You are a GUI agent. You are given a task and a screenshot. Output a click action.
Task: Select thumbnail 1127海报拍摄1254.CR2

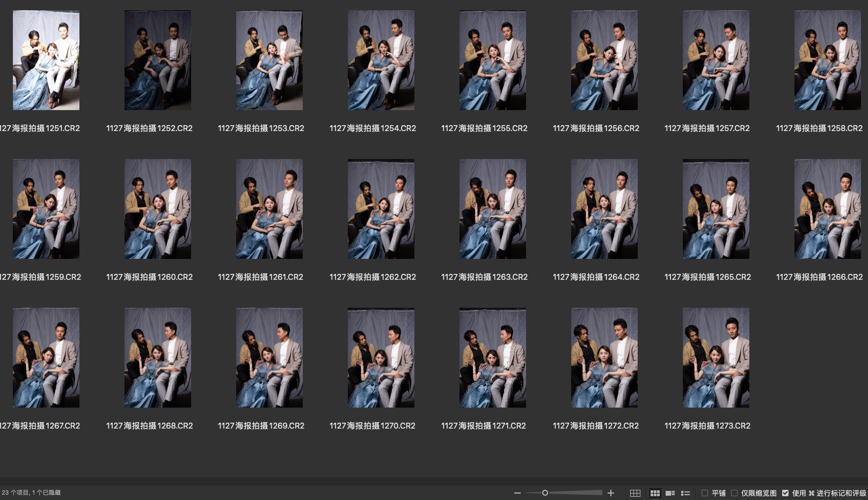click(x=381, y=60)
